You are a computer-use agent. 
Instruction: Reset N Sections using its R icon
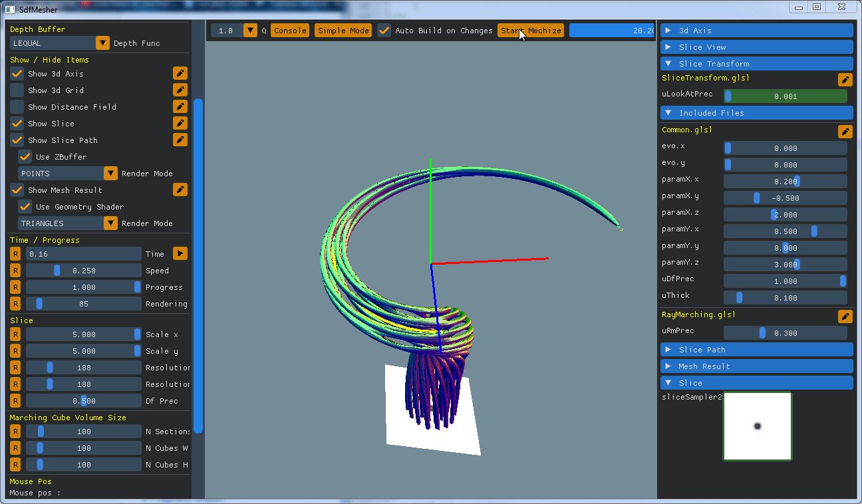(14, 431)
